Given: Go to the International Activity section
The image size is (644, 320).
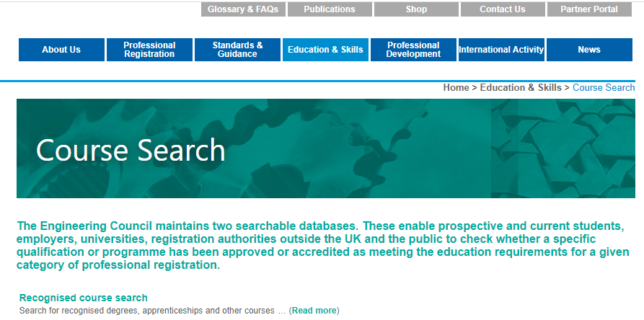Looking at the screenshot, I should 501,50.
